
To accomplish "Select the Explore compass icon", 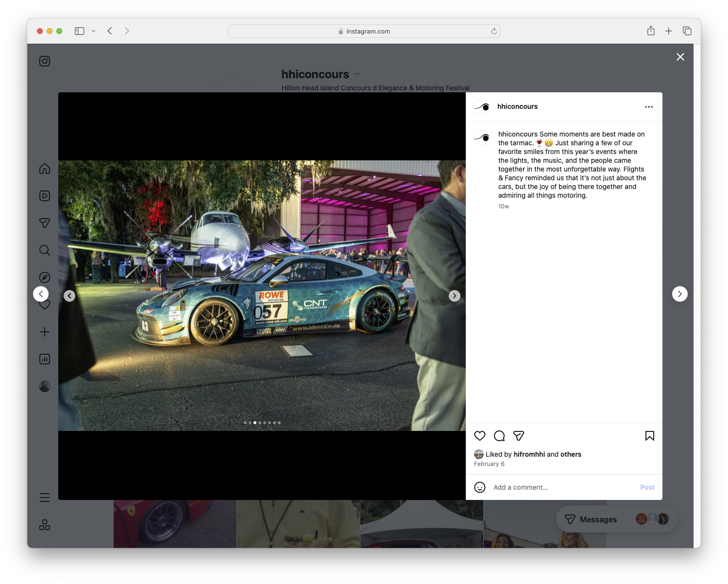I will 44,277.
